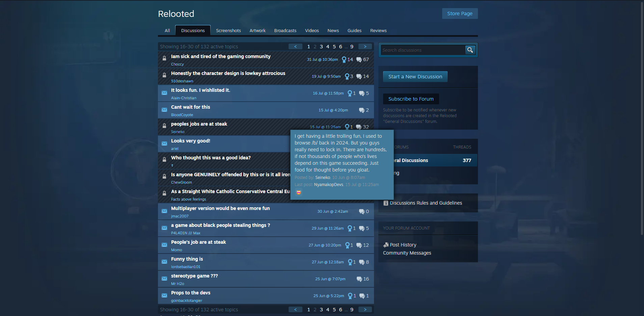The image size is (644, 316).
Task: Click lock icon on 'Honestly the character design' thread
Action: pos(164,75)
